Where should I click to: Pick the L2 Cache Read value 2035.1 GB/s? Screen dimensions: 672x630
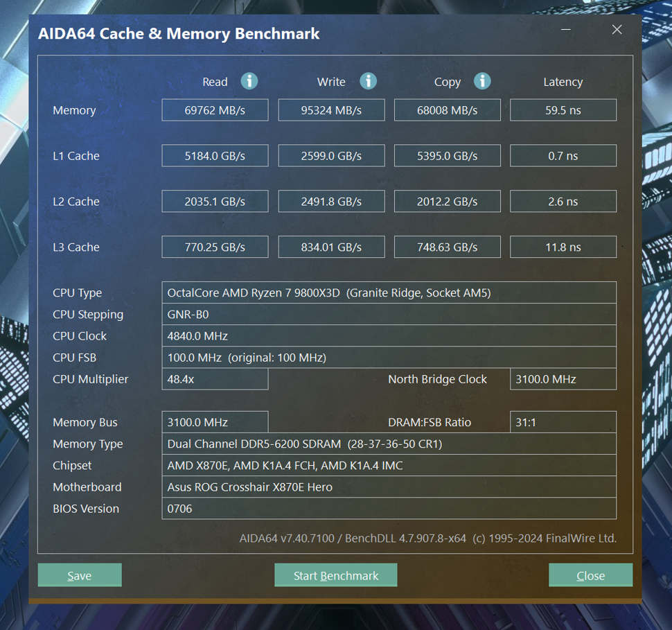click(x=215, y=201)
